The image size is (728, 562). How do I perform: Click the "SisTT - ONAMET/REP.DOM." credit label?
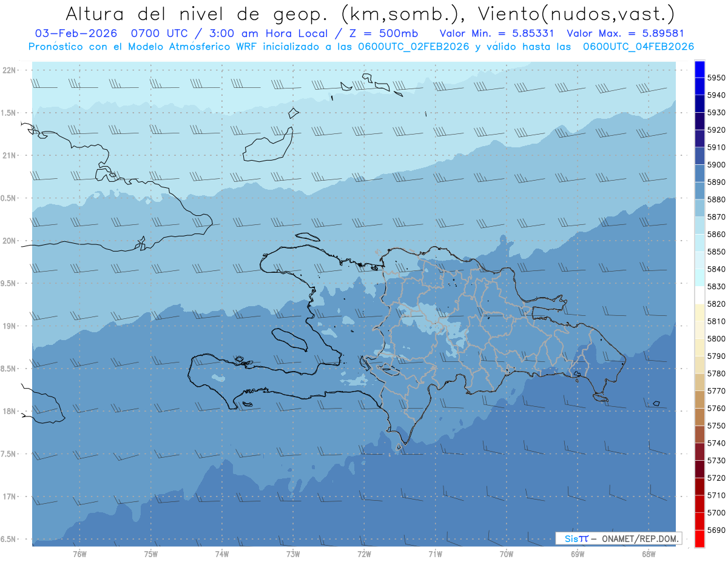click(x=618, y=538)
